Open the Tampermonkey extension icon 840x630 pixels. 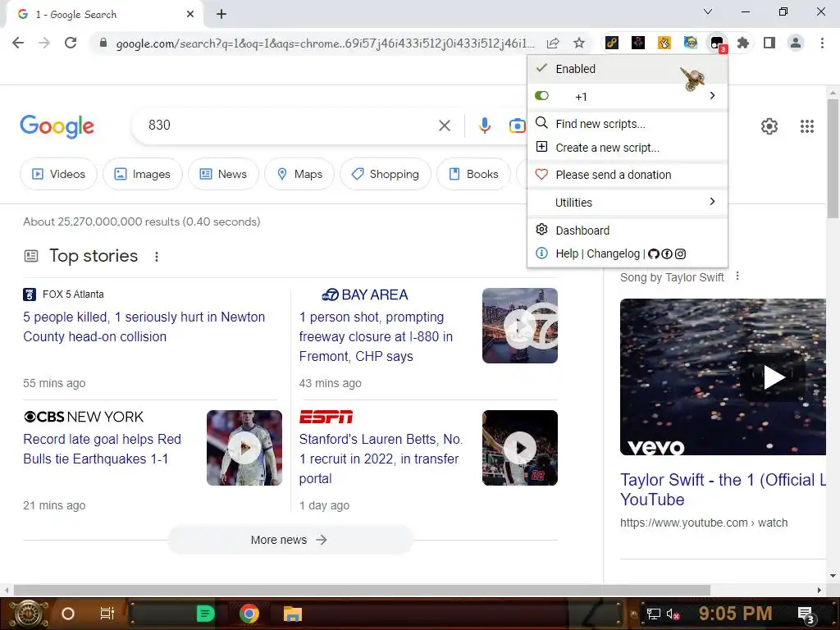717,43
